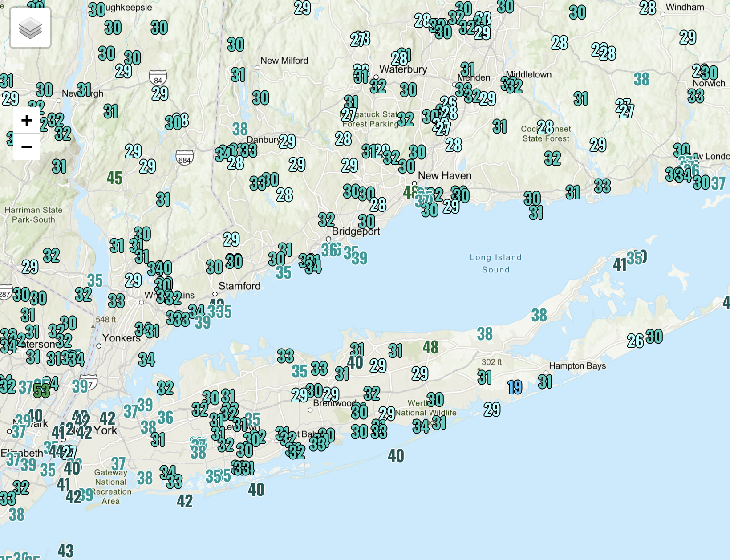
Task: Select the 45 marker near Harriman
Action: point(114,179)
